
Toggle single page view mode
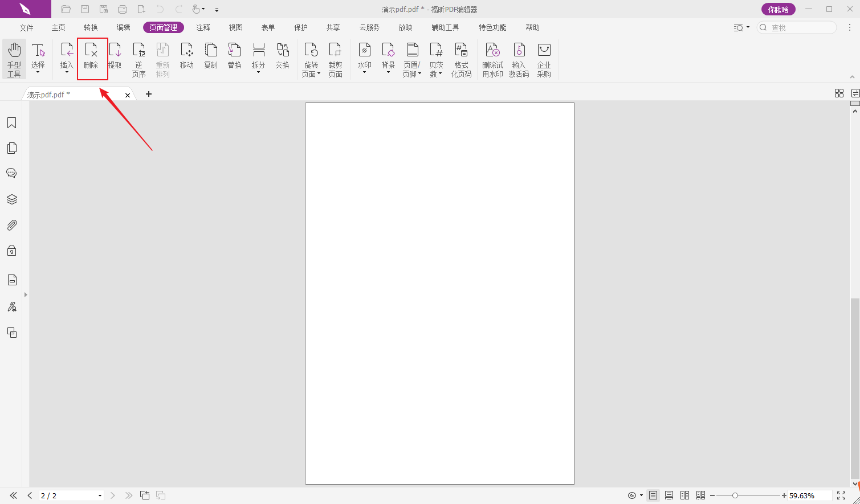(653, 495)
